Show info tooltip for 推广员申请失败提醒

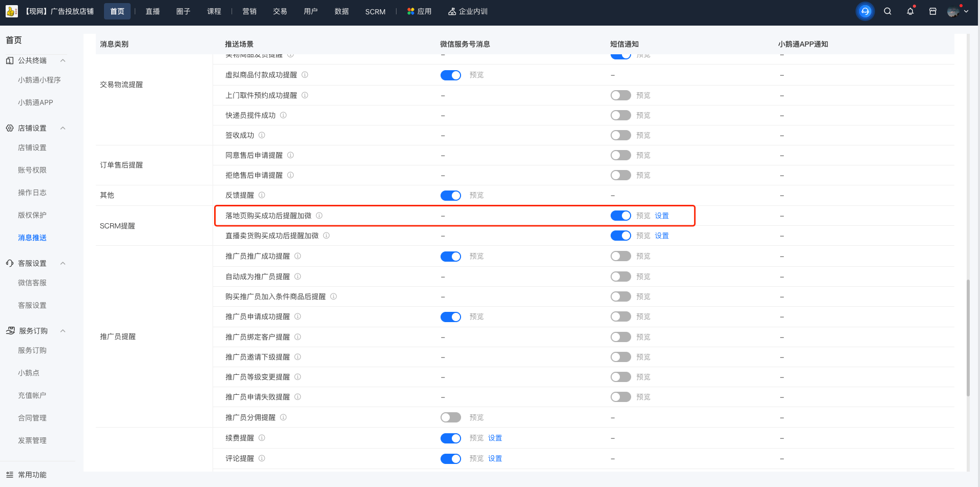(x=298, y=397)
